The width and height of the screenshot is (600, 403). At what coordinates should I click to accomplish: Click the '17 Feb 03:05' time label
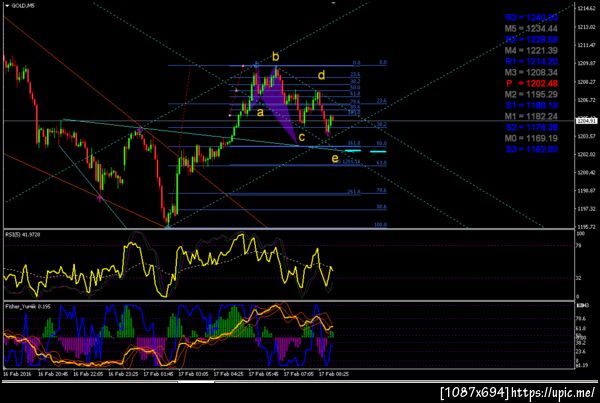point(193,374)
